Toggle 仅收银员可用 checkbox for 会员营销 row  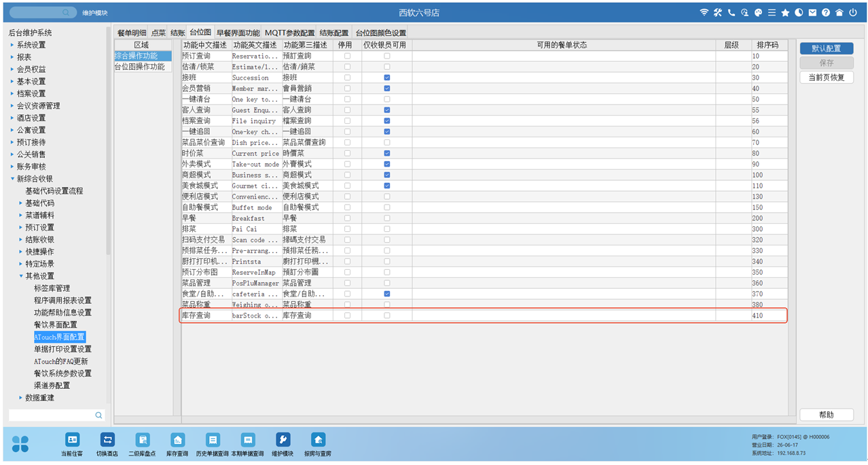point(387,88)
